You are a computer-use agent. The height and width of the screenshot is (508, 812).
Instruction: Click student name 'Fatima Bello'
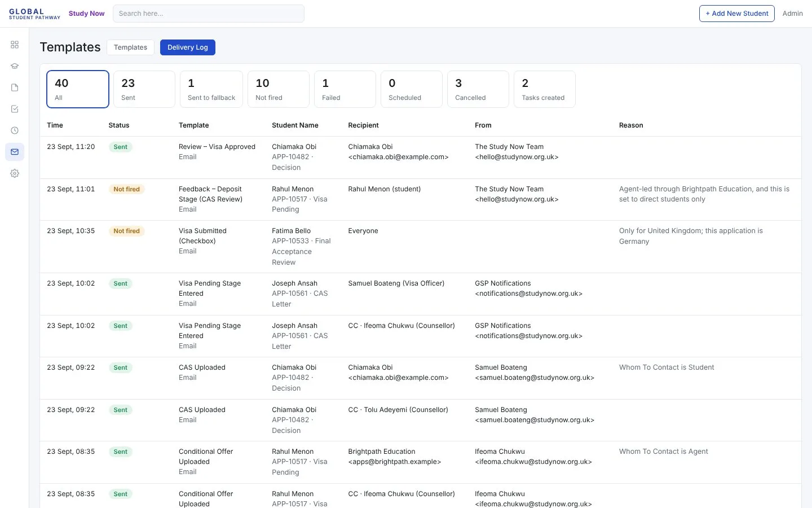click(x=291, y=231)
